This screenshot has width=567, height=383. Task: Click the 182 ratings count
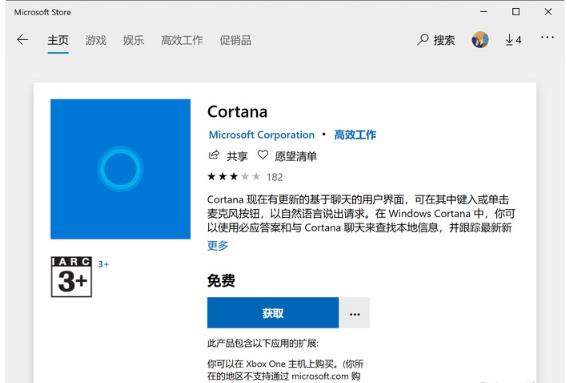pyautogui.click(x=274, y=177)
